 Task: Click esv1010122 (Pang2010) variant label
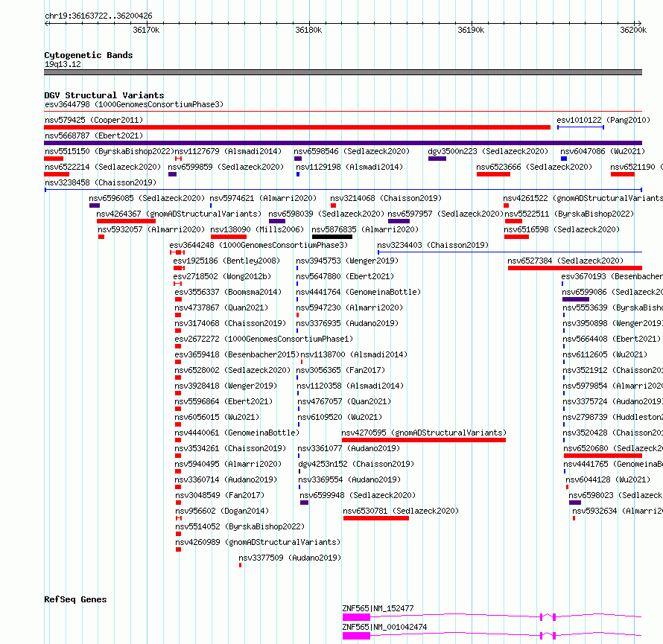coord(603,120)
